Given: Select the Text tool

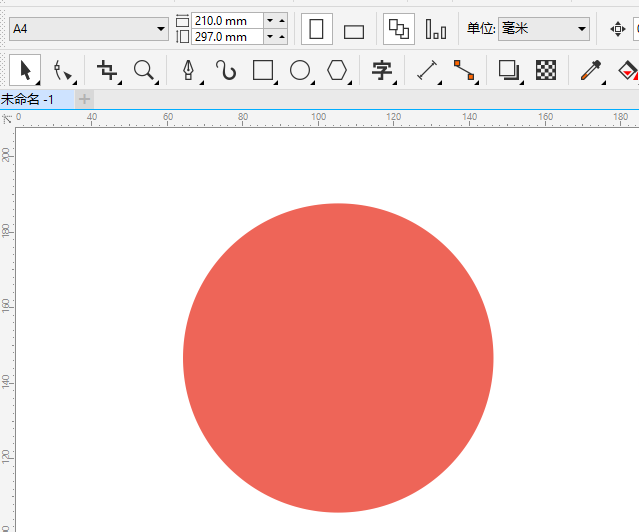Looking at the screenshot, I should coord(381,70).
